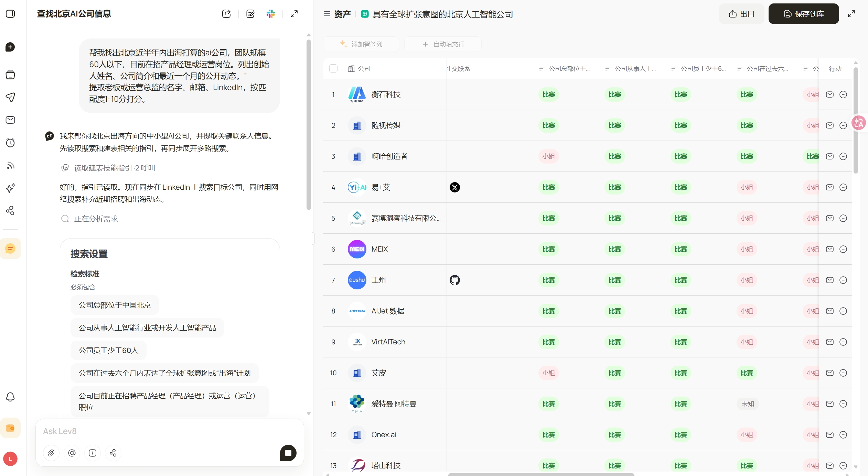The height and width of the screenshot is (476, 868).
Task: Remove Qnex.ai row with minus icon
Action: pyautogui.click(x=843, y=435)
